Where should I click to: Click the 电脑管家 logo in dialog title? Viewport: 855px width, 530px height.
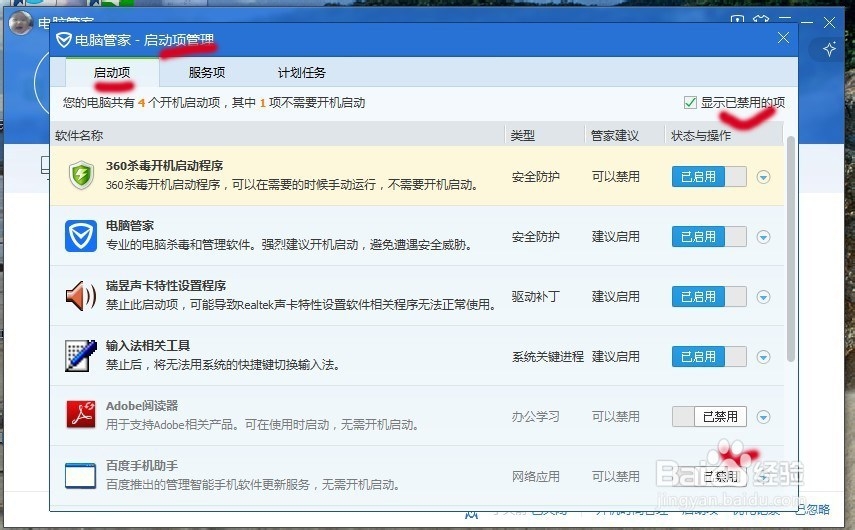[x=64, y=40]
